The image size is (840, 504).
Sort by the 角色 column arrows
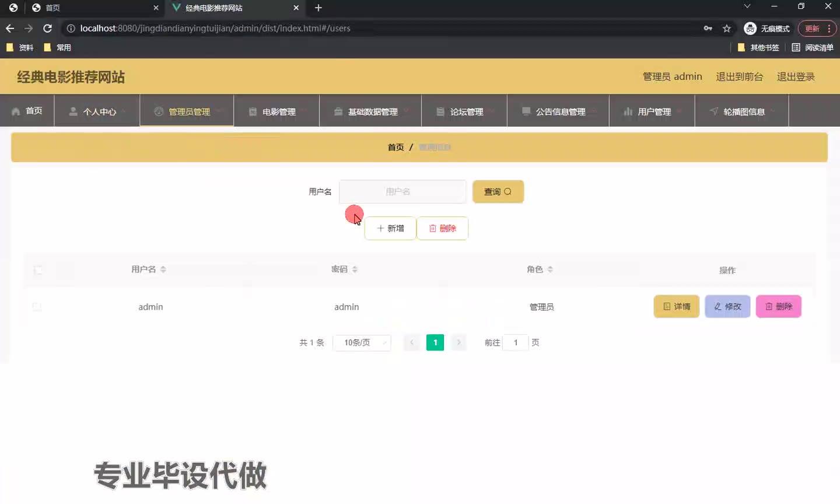tap(550, 269)
